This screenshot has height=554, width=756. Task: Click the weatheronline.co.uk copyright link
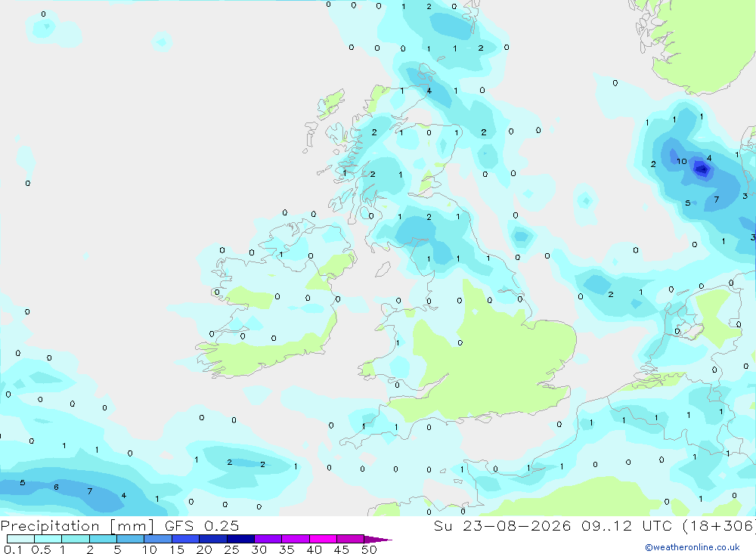(692, 547)
